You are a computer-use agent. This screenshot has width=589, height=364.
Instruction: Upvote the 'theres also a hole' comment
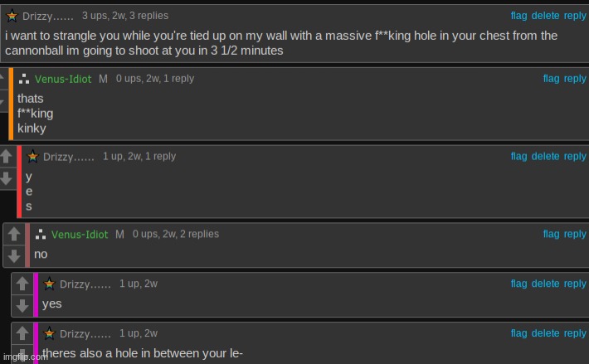(x=22, y=333)
